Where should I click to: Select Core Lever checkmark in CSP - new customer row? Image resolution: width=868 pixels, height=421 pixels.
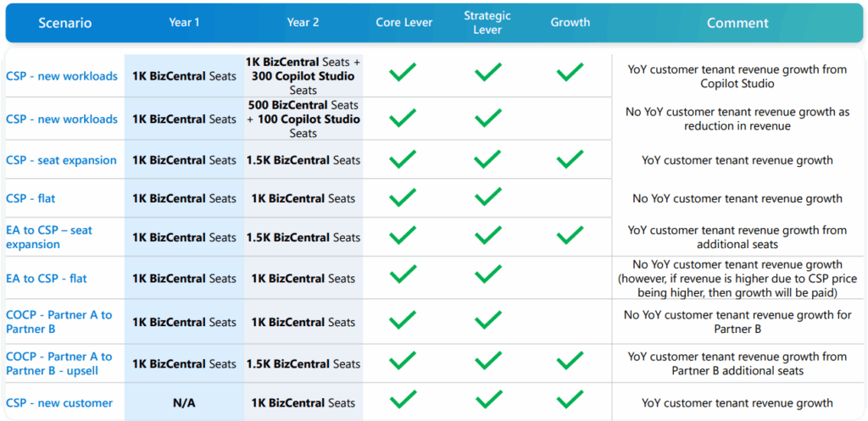[x=403, y=399]
